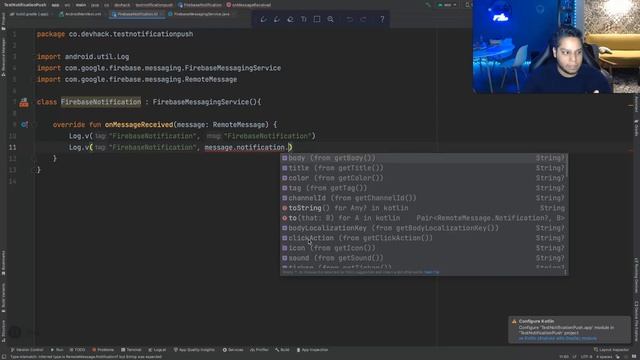Select the pen annotation tool in floating toolbar
Screen dimensions: 640x360
point(263,19)
